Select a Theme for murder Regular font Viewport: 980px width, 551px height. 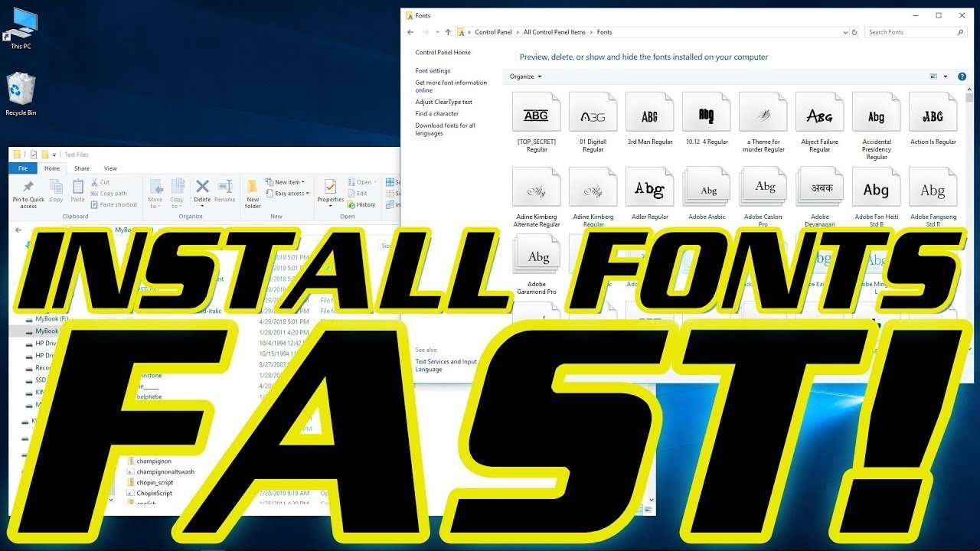click(x=763, y=122)
